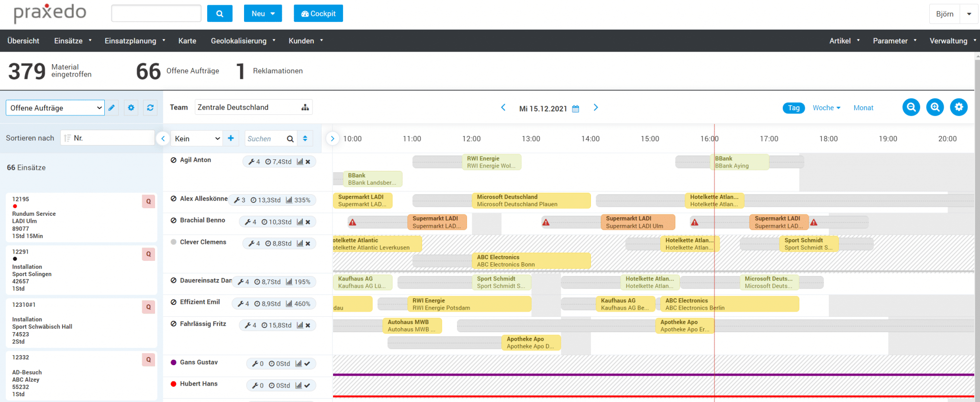This screenshot has width=980, height=402.
Task: Click the gear icon beside the filter
Action: pyautogui.click(x=131, y=108)
